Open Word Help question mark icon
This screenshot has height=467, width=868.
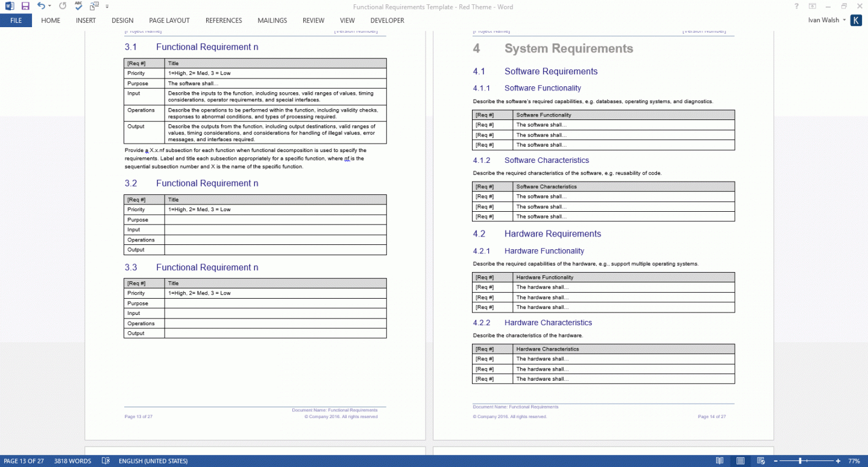tap(797, 6)
